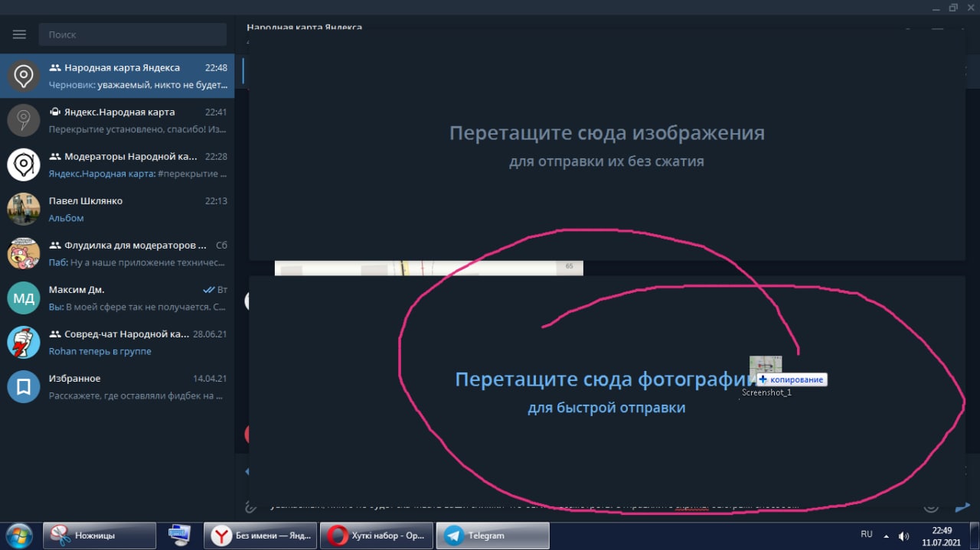Image resolution: width=980 pixels, height=550 pixels.
Task: Select the 28.06.21 date on Совред-чат
Action: (210, 334)
